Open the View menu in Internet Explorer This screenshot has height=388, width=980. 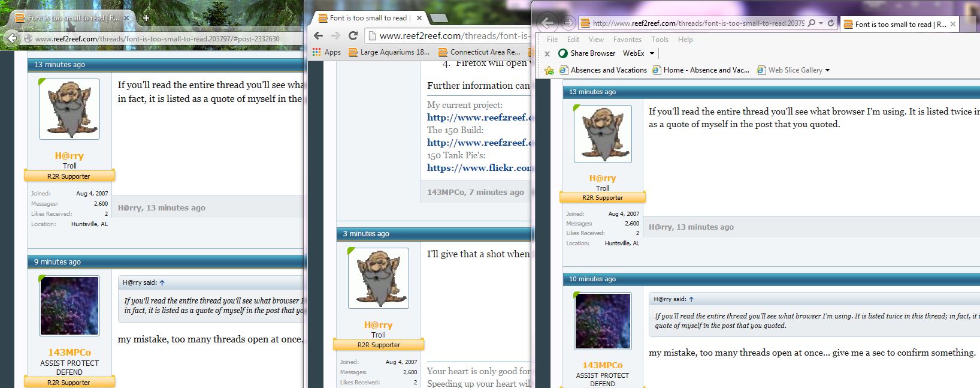[x=596, y=40]
